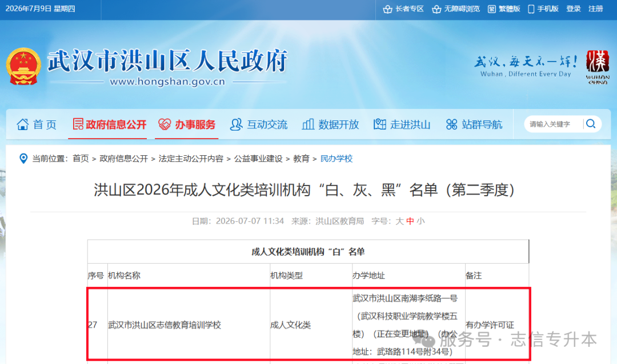
Task: Click the 登录 login link
Action: point(574,9)
